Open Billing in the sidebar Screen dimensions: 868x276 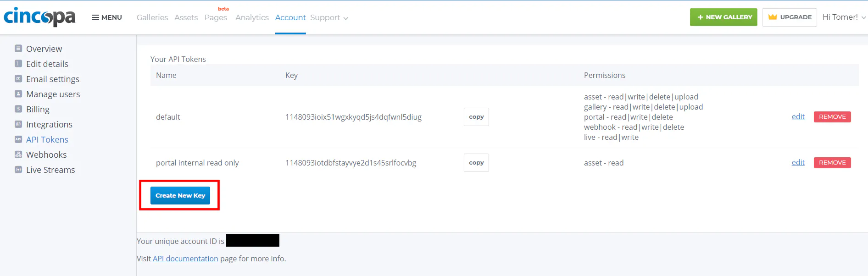[x=38, y=109]
